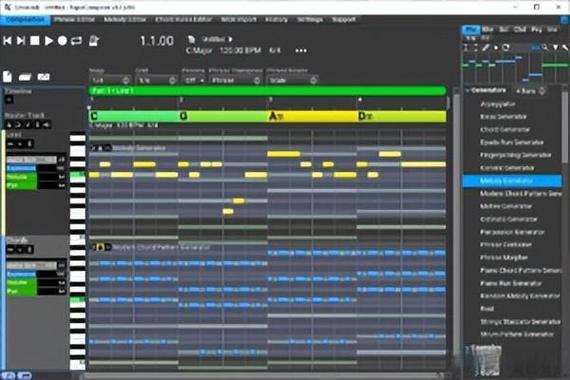Click the Record button
The width and height of the screenshot is (570, 380).
[x=62, y=41]
